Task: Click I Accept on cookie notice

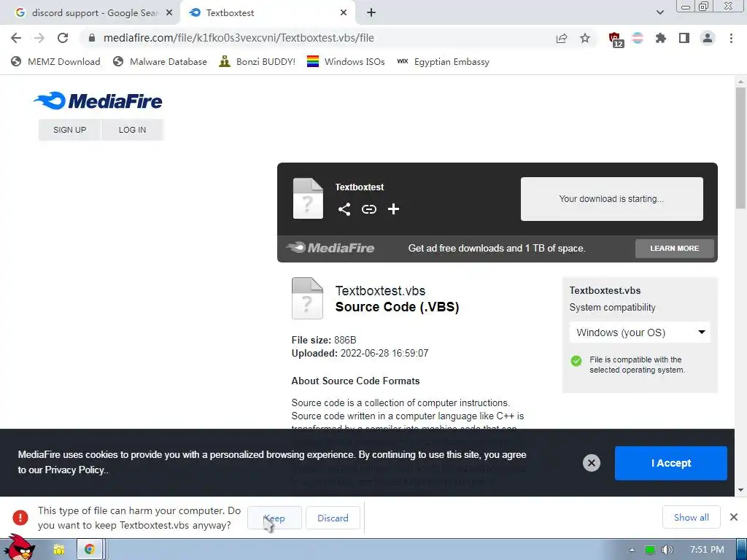Action: click(x=671, y=463)
